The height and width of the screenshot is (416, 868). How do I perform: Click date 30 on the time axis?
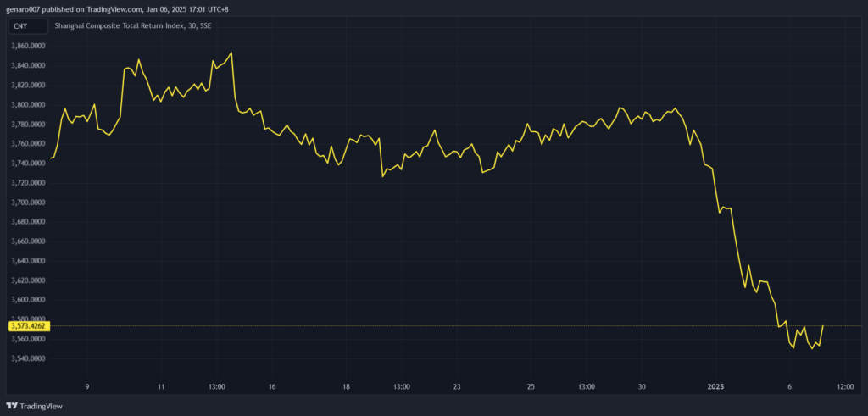point(642,386)
